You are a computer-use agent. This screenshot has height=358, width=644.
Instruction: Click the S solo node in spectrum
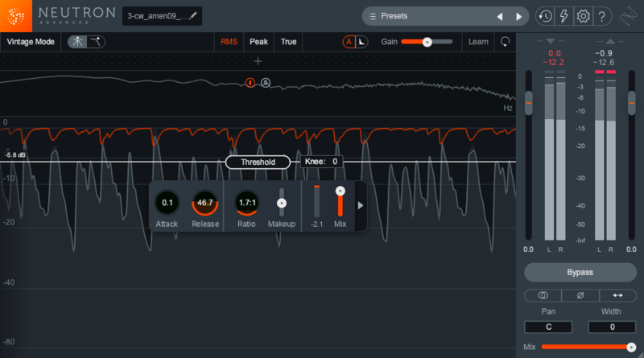[266, 83]
